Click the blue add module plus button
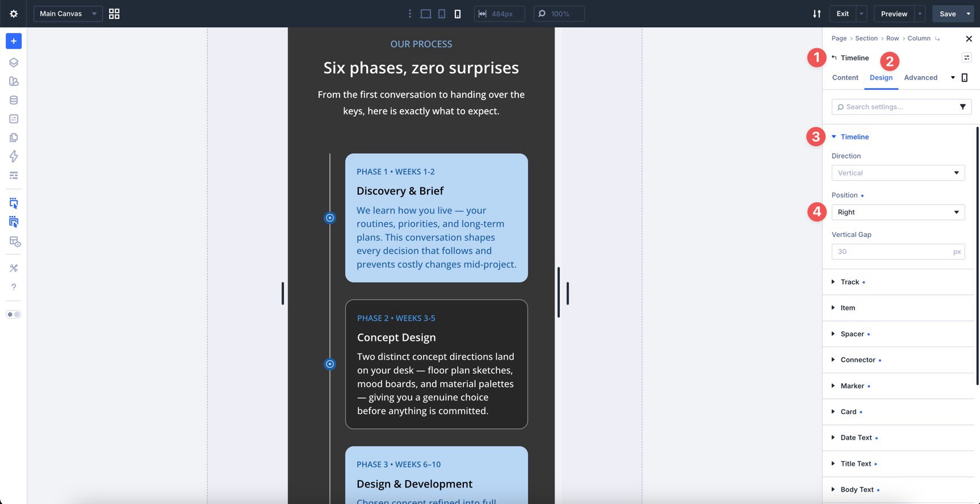980x504 pixels. (x=14, y=41)
